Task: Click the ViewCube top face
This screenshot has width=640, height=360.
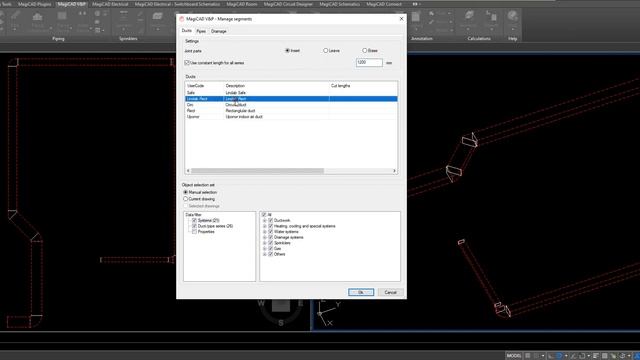Action: [281, 305]
